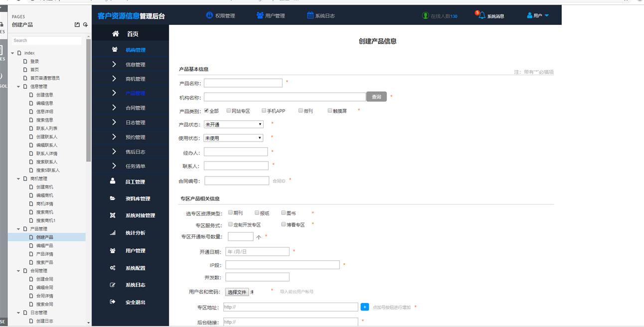Focus the Pages Search box

46,40
